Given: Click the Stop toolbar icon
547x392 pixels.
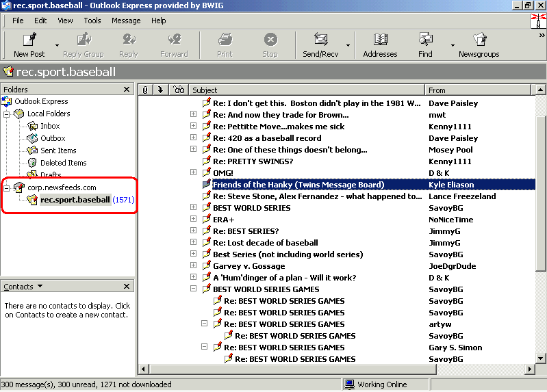Looking at the screenshot, I should (270, 40).
